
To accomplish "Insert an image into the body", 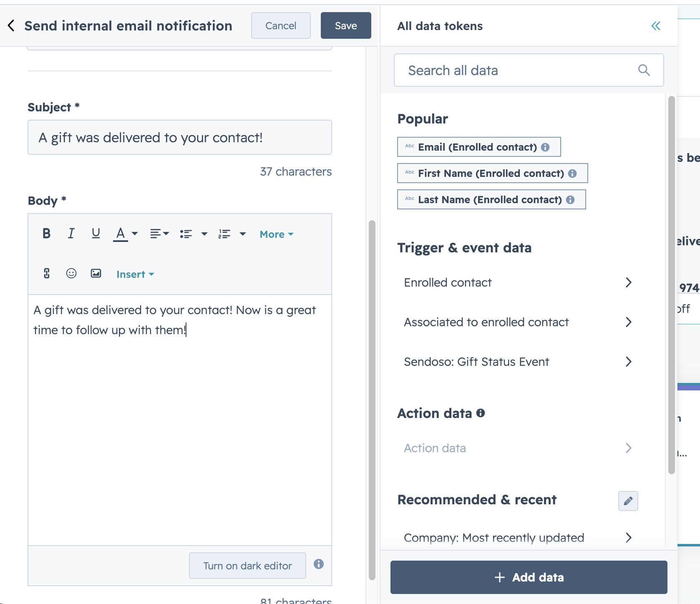I will (x=96, y=273).
